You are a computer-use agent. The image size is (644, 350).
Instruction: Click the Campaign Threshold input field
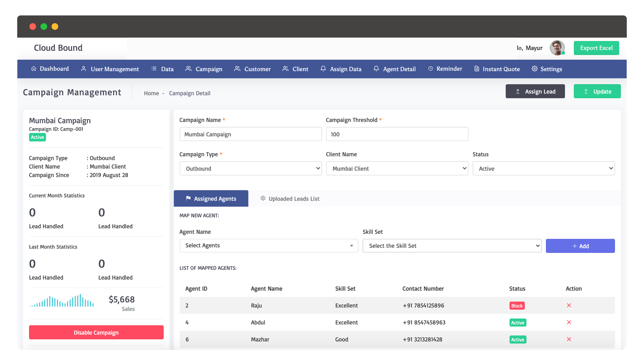coord(397,134)
